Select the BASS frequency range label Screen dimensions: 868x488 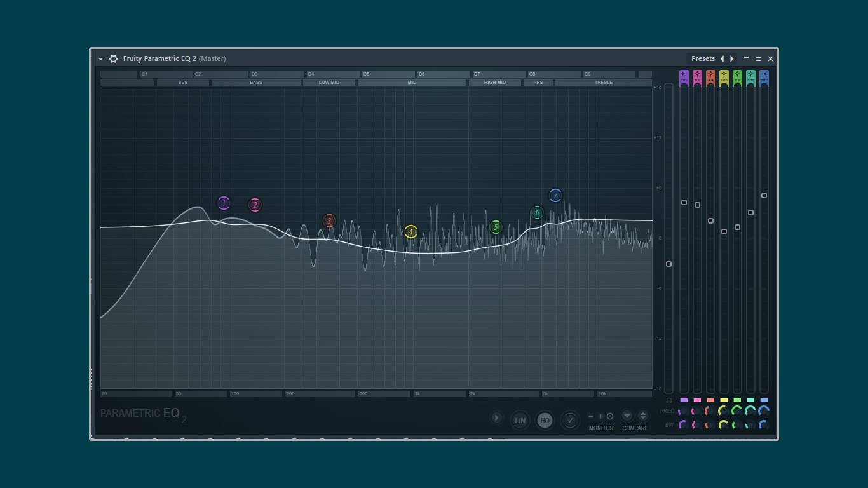[x=256, y=83]
